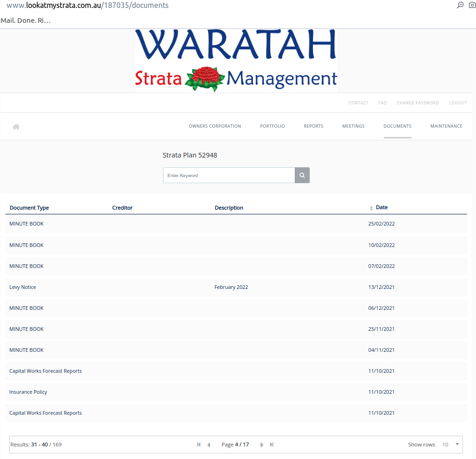Image resolution: width=476 pixels, height=459 pixels.
Task: Open the Show rows dropdown
Action: 450,445
